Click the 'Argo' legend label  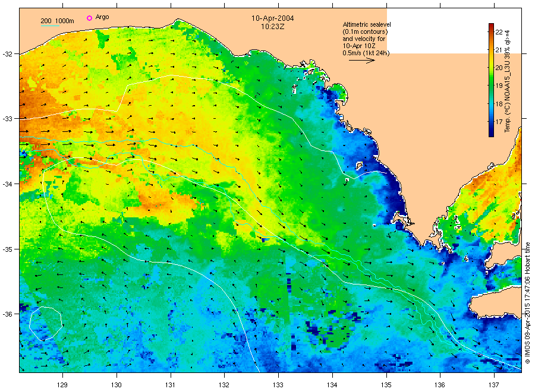coord(102,17)
